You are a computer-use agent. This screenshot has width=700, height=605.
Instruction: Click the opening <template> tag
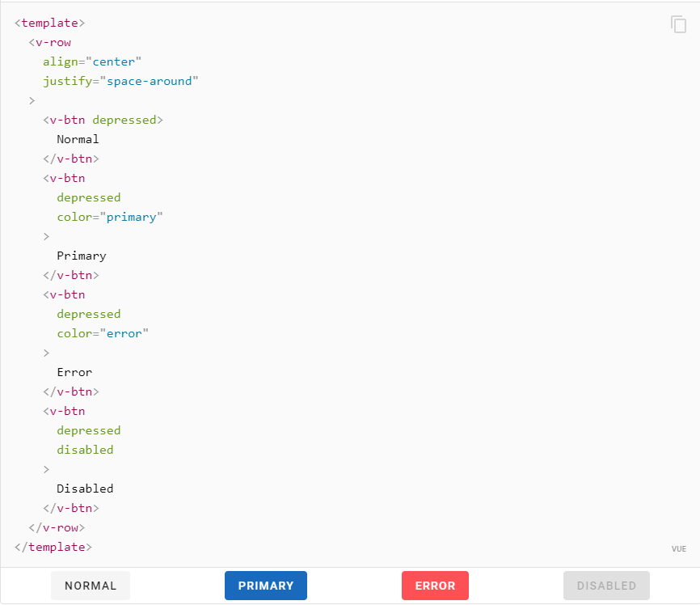[x=49, y=23]
